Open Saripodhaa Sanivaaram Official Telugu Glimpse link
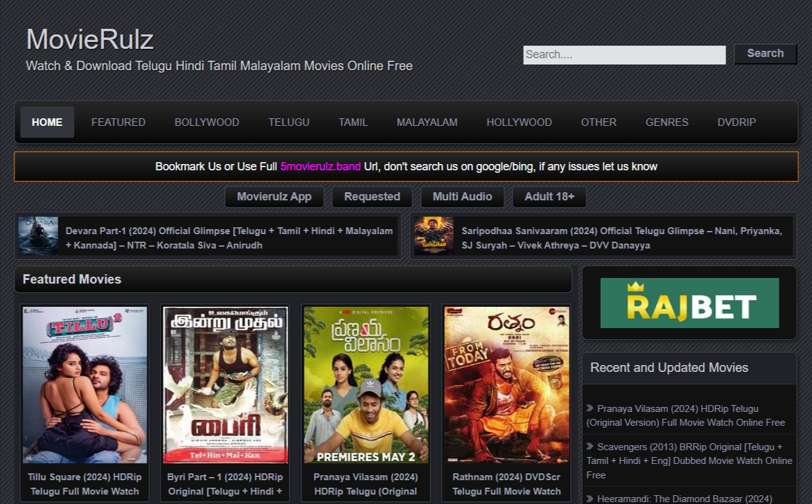This screenshot has width=812, height=504. 622,238
